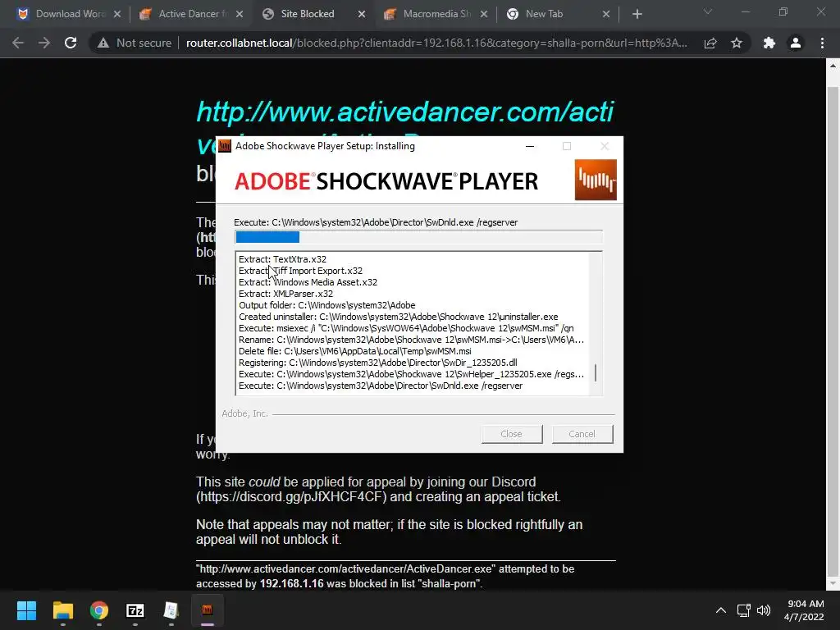Close the Download Word tab
This screenshot has height=630, width=840.
(x=116, y=14)
